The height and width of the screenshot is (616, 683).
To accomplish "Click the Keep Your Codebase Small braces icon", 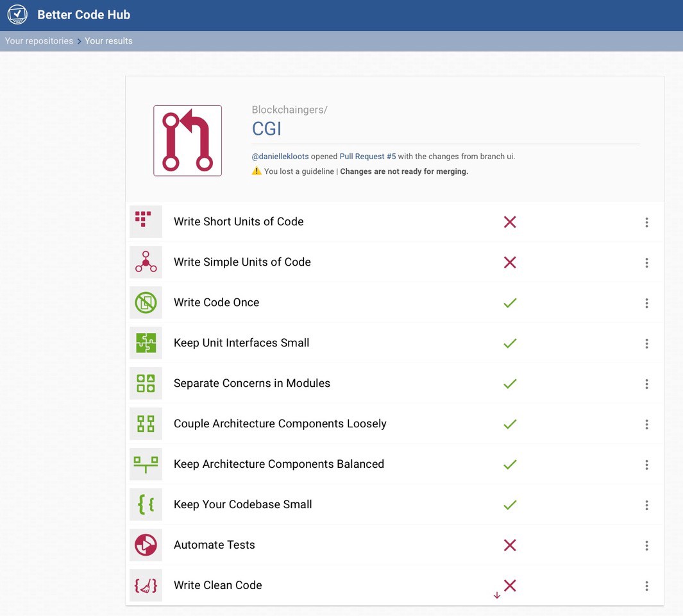I will click(146, 504).
